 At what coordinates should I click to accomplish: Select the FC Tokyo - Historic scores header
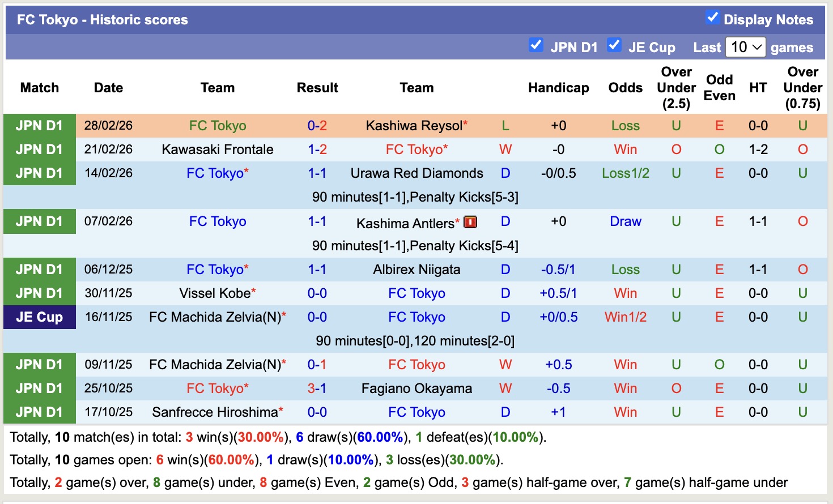click(x=101, y=19)
